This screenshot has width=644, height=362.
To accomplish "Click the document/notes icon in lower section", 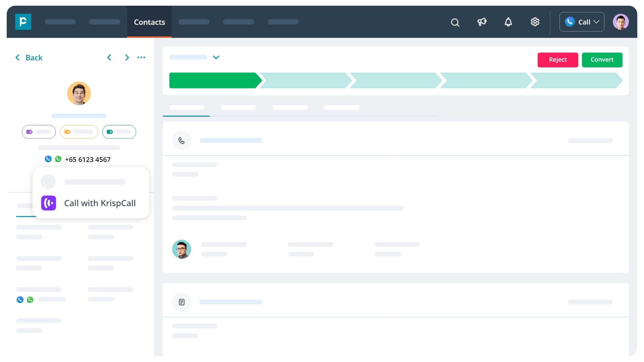I will [x=182, y=302].
